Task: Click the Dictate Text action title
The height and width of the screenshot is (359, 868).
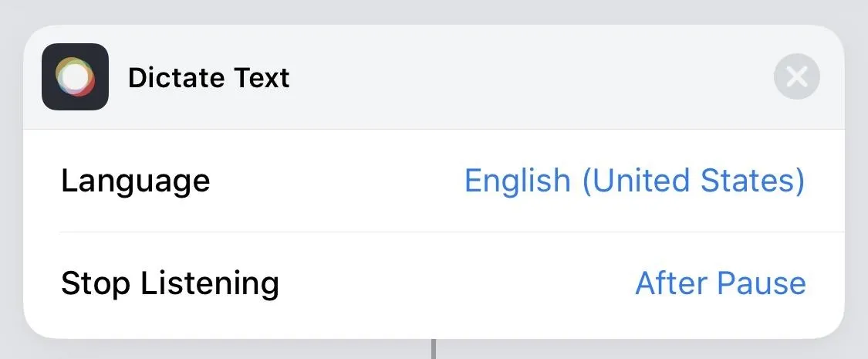Action: (x=208, y=77)
